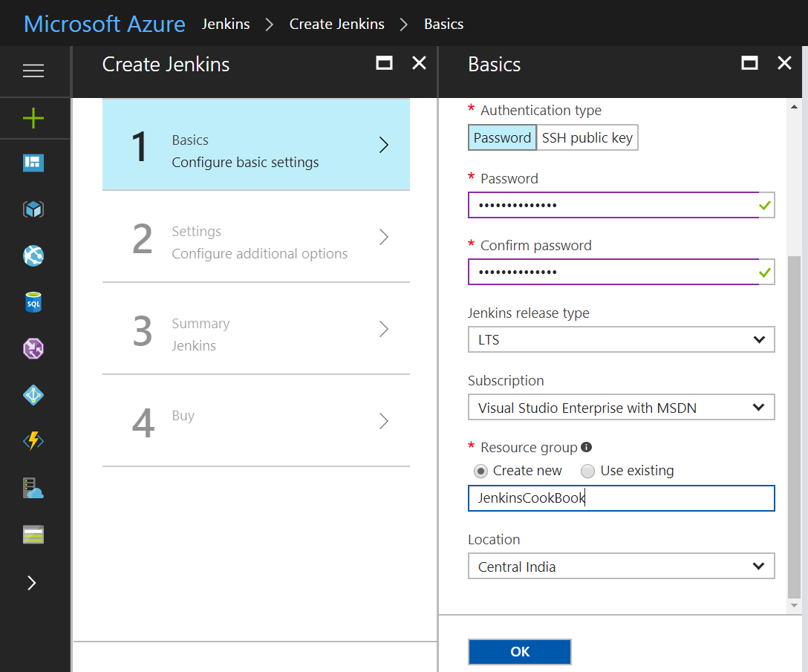Screen dimensions: 808x672
Task: Click the OK button
Action: click(519, 652)
